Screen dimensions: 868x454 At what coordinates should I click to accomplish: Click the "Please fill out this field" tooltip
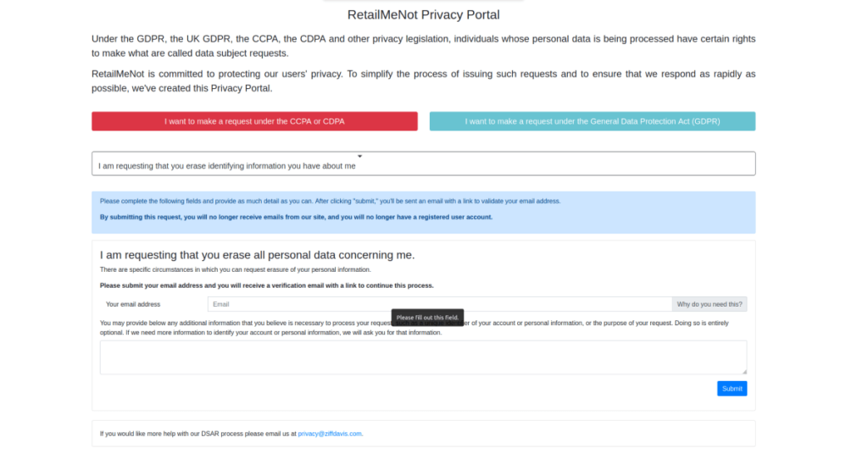click(427, 318)
